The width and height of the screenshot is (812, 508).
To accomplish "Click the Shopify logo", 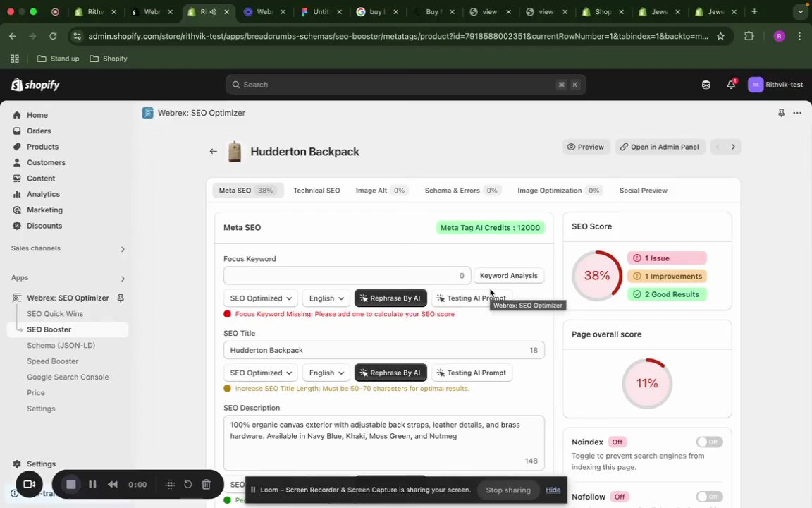I will click(x=35, y=85).
